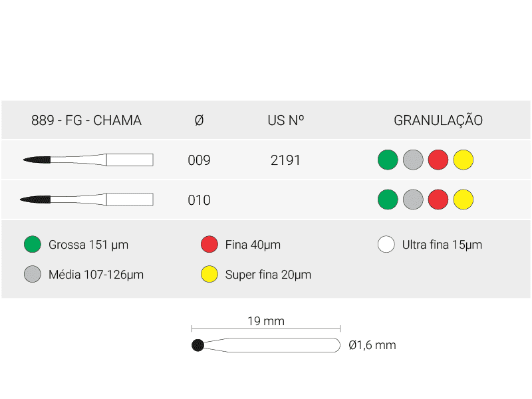
Task: Click the 889 - FG - CHAMA header
Action: pyautogui.click(x=86, y=120)
